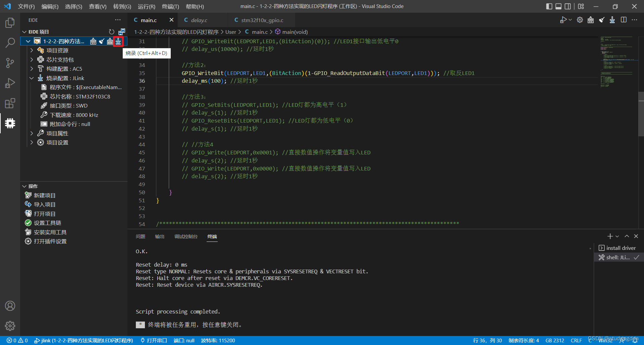Collapse the EIDE 项目 section
This screenshot has width=644, height=345.
coord(24,32)
